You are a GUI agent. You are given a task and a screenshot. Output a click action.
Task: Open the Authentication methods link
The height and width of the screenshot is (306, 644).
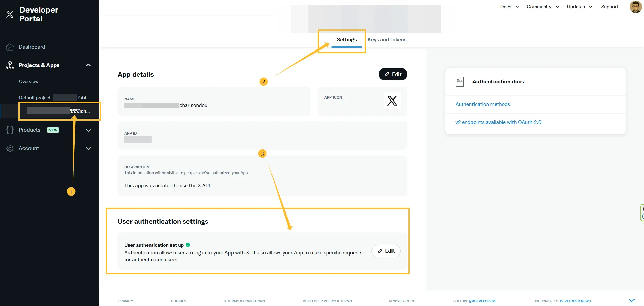pos(483,104)
